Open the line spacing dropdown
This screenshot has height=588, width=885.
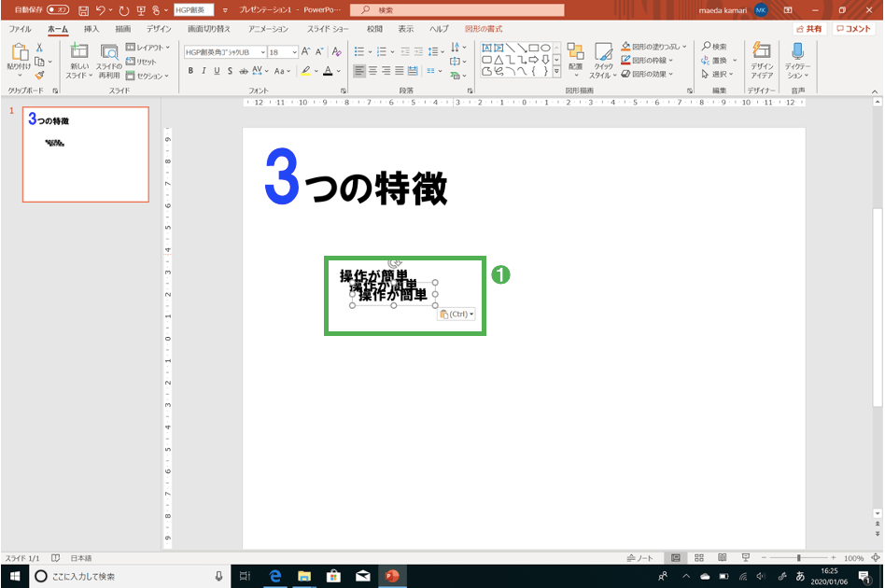pos(436,52)
